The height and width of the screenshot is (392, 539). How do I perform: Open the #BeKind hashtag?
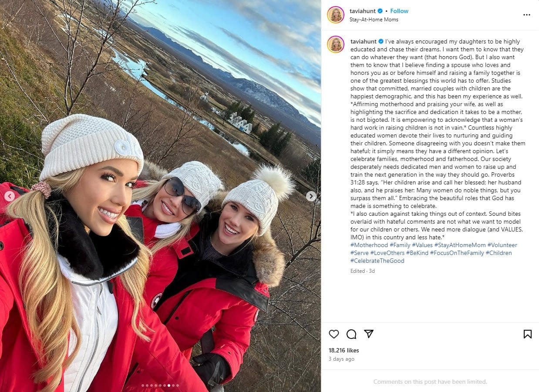click(x=417, y=253)
